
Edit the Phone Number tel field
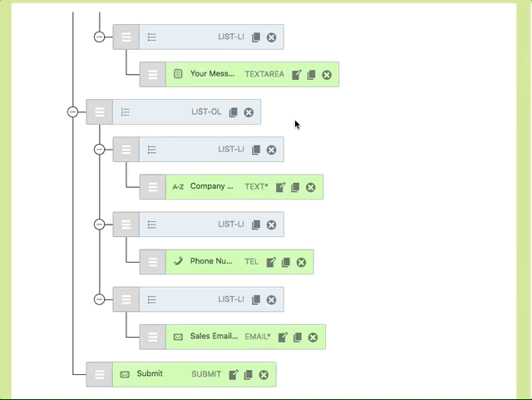click(271, 262)
